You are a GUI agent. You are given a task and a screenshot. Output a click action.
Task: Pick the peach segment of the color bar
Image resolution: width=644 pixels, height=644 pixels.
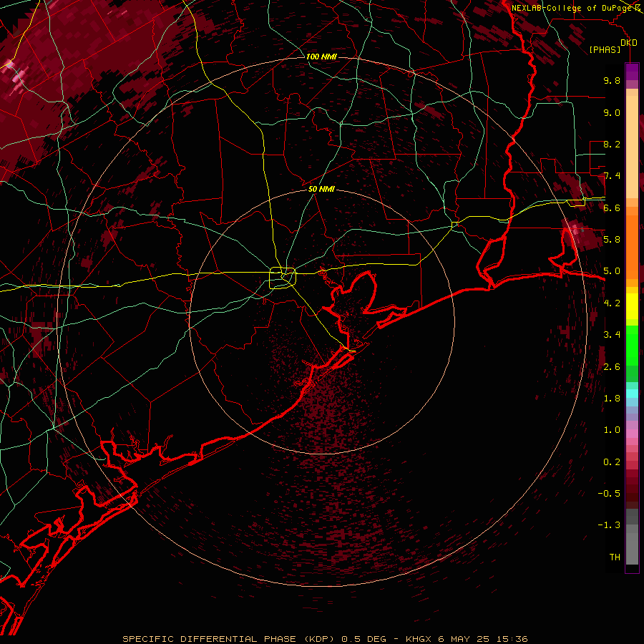[x=632, y=148]
